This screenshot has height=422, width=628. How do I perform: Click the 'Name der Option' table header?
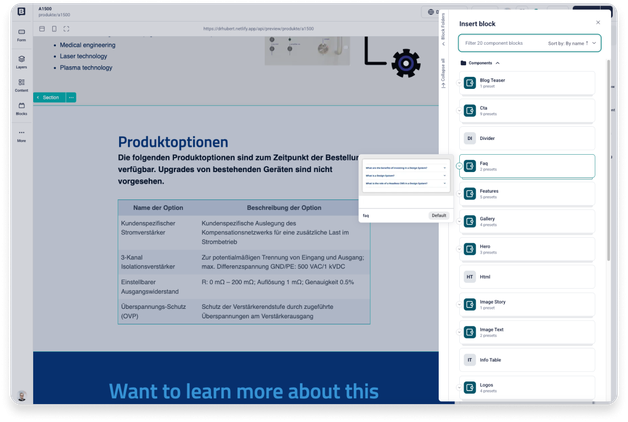(158, 208)
